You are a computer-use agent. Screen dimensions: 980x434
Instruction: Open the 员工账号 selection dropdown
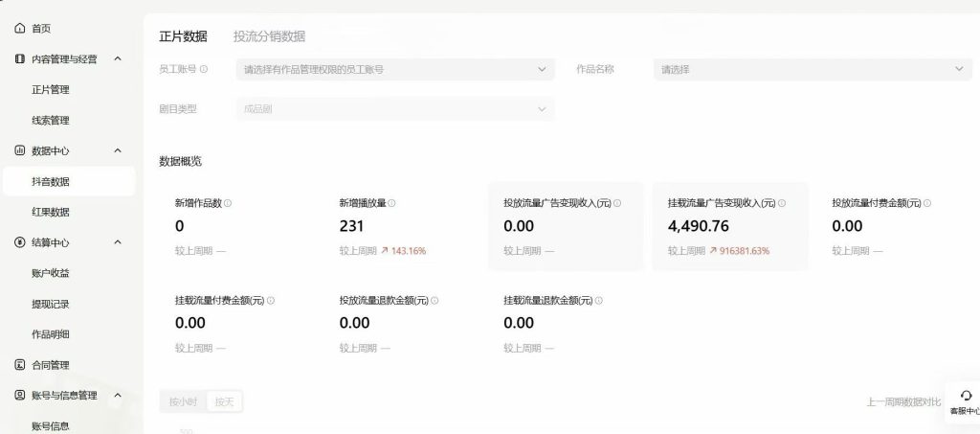tap(395, 69)
